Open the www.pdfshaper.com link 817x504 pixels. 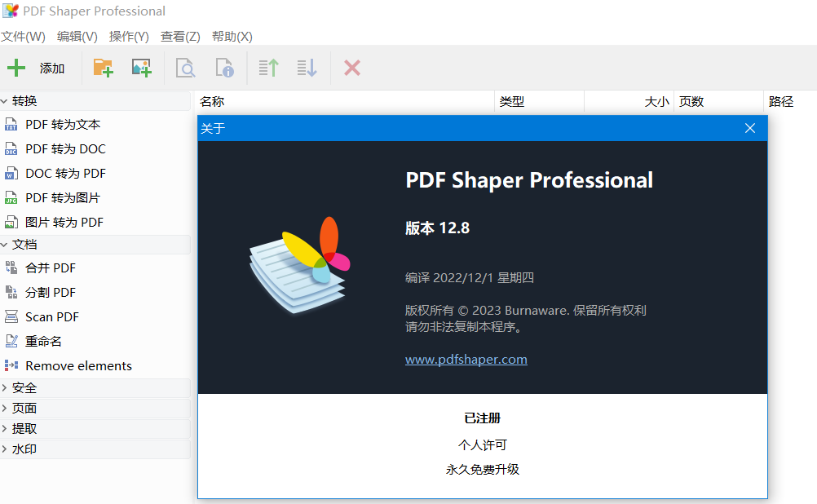(466, 360)
